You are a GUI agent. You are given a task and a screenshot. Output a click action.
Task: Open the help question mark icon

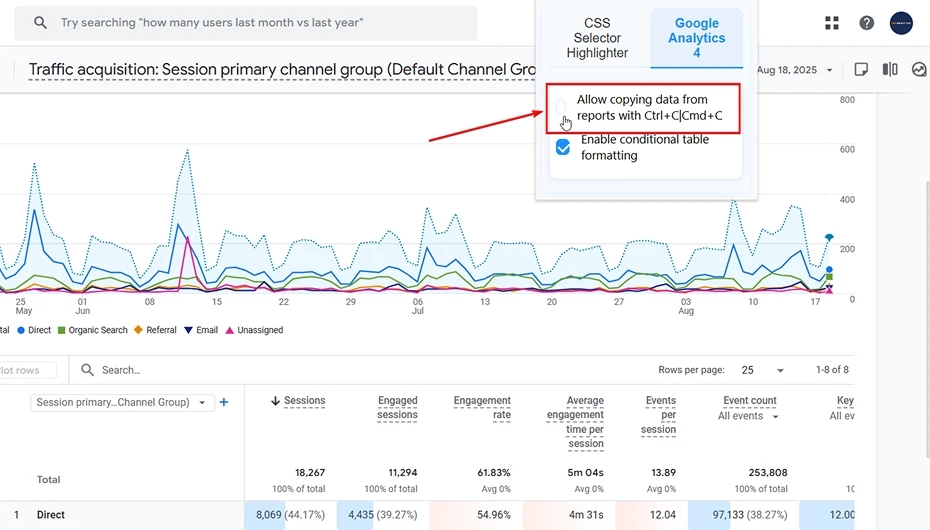[x=867, y=23]
